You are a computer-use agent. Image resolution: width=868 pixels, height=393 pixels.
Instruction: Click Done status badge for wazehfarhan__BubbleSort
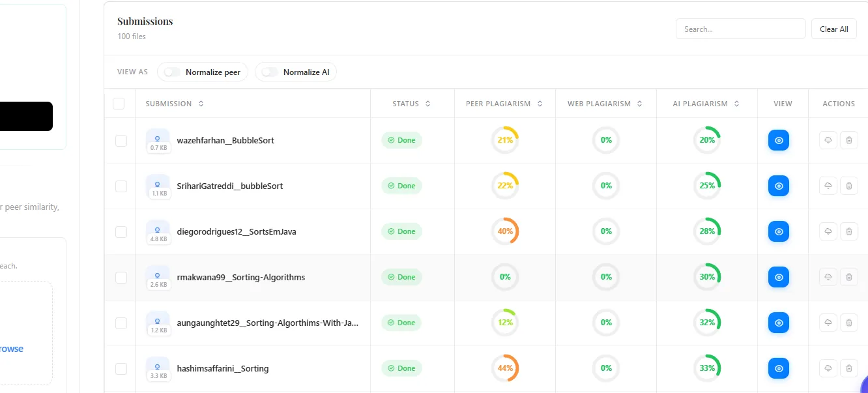pyautogui.click(x=402, y=140)
